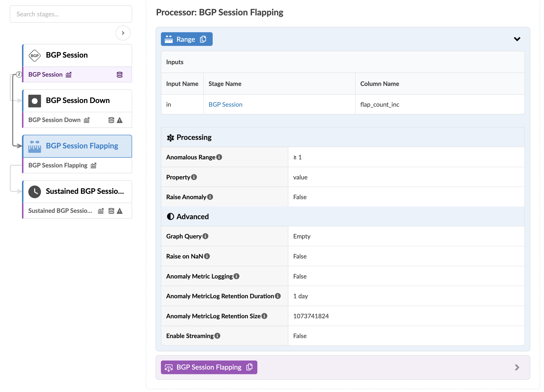Click the warning triangle on BGP Session Down
544x392 pixels.
[120, 120]
